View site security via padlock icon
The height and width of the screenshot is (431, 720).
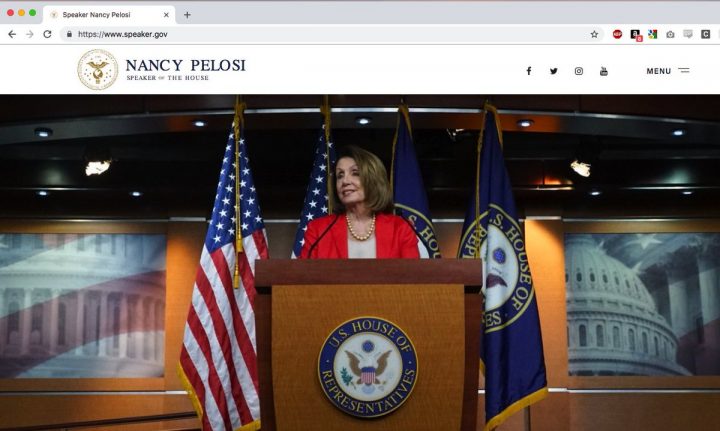[x=69, y=34]
